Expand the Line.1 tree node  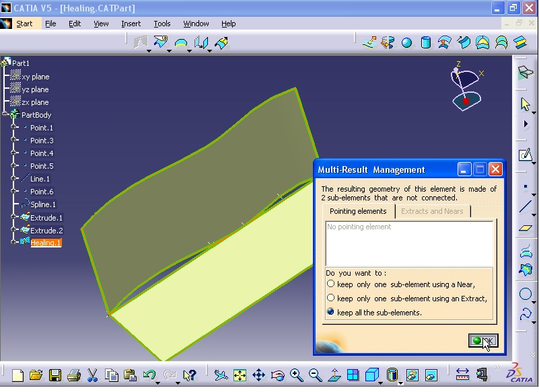tap(13, 178)
